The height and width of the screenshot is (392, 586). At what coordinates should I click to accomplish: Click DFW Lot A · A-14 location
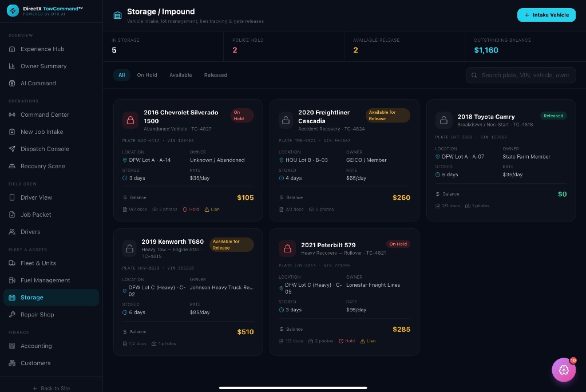pyautogui.click(x=146, y=160)
